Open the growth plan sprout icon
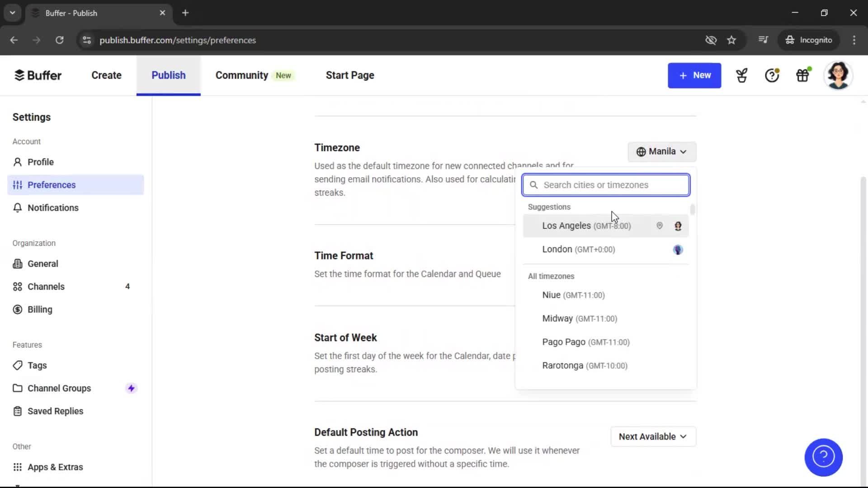 point(741,75)
